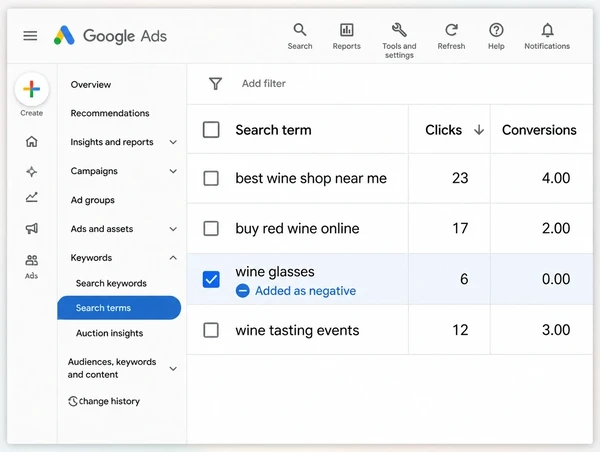This screenshot has width=600, height=452.
Task: Click the 2.00 conversions cell
Action: 556,228
